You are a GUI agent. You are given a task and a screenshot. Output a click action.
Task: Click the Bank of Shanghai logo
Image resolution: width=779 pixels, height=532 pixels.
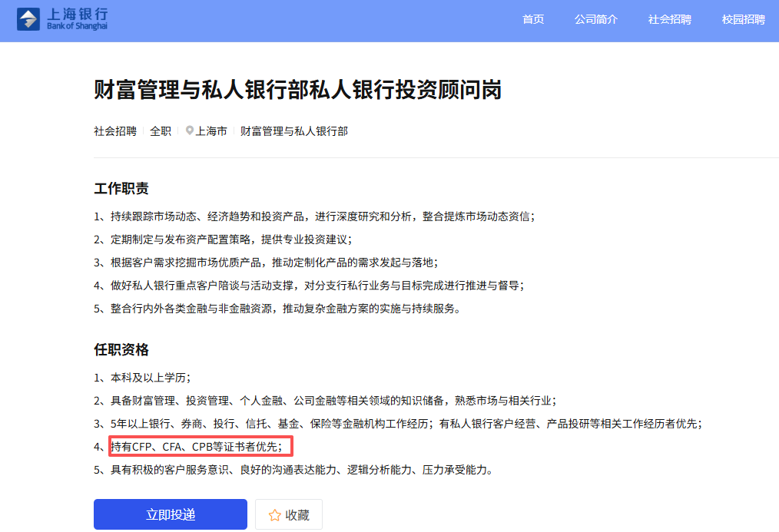[63, 19]
